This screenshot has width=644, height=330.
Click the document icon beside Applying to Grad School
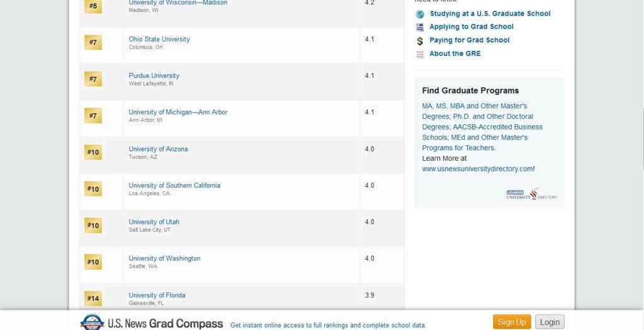click(419, 27)
